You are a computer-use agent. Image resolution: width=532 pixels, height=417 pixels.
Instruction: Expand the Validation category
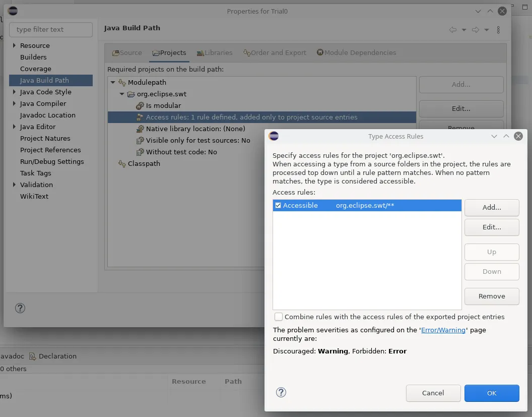pyautogui.click(x=14, y=185)
